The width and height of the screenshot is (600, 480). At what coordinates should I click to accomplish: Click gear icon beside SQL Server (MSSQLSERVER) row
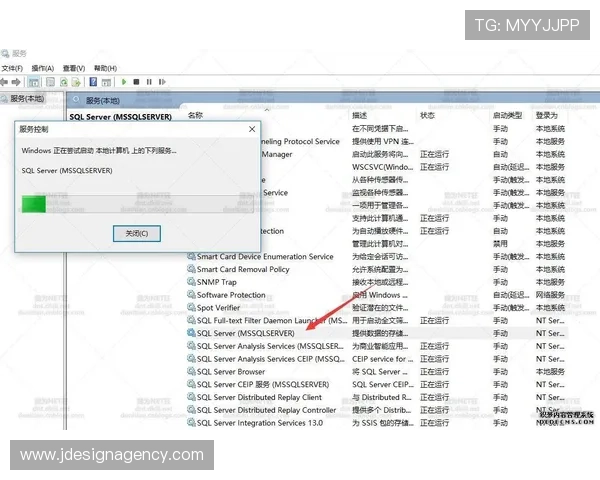[x=191, y=333]
